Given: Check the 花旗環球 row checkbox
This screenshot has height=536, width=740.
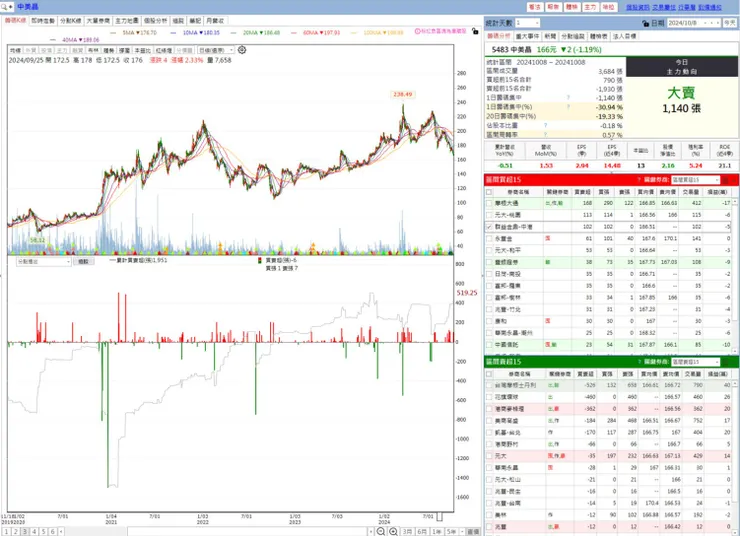Looking at the screenshot, I should (x=489, y=397).
